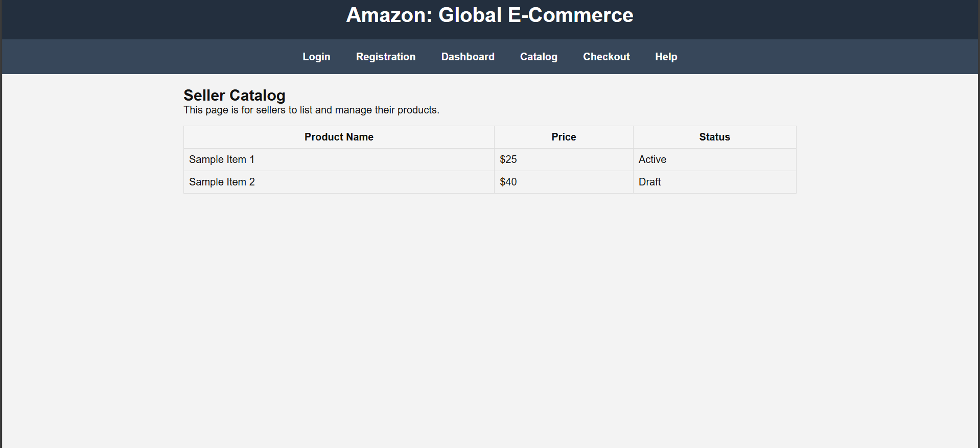Navigate to the Checkout page
Screen dimensions: 980x448
point(606,57)
